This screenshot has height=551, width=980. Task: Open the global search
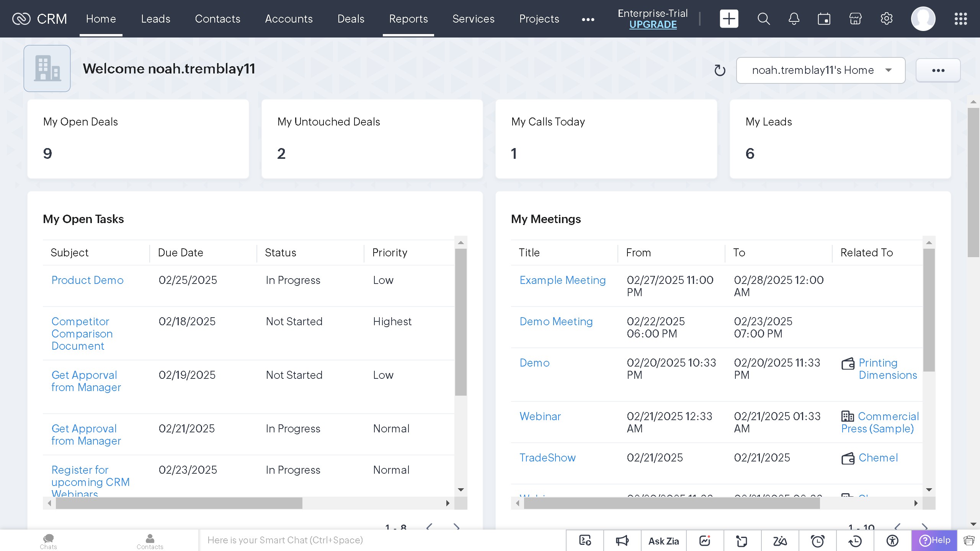[x=763, y=18]
